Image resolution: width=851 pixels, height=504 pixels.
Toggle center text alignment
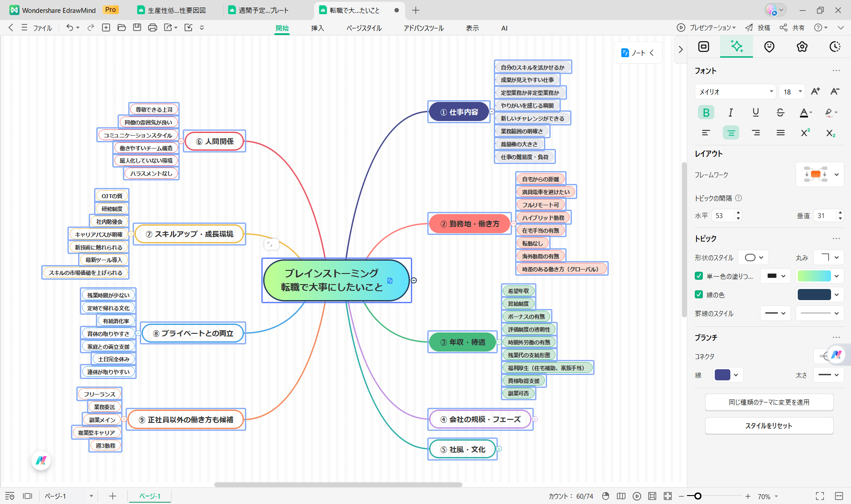[731, 133]
